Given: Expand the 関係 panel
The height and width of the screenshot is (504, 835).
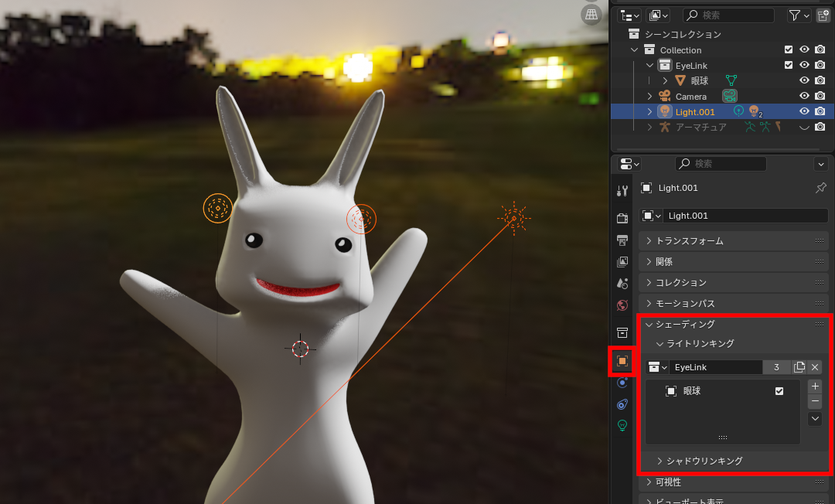Looking at the screenshot, I should (x=733, y=262).
